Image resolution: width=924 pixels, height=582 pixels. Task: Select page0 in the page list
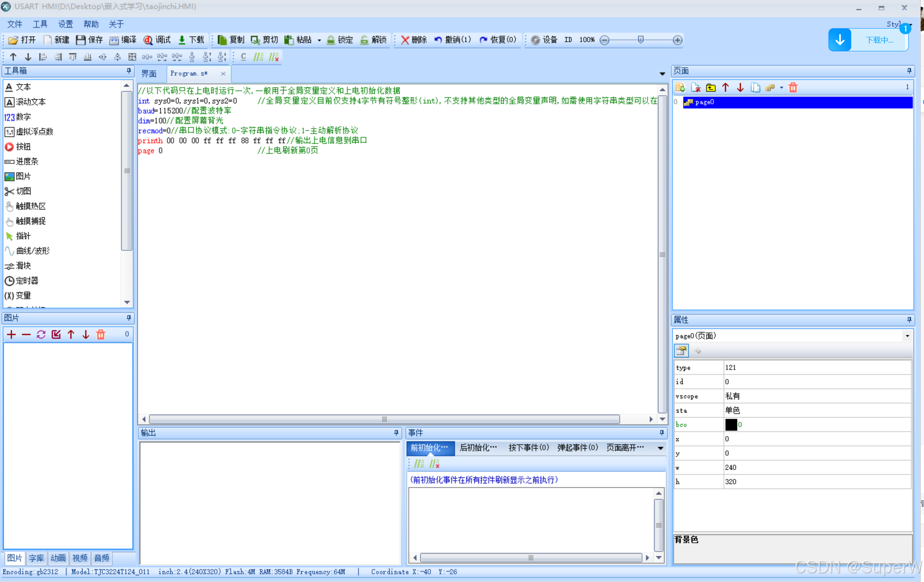(704, 102)
